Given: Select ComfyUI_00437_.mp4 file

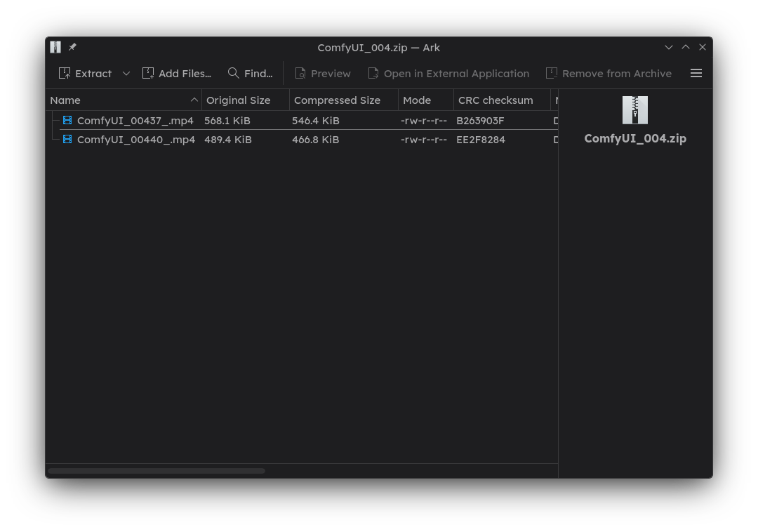Looking at the screenshot, I should tap(135, 121).
